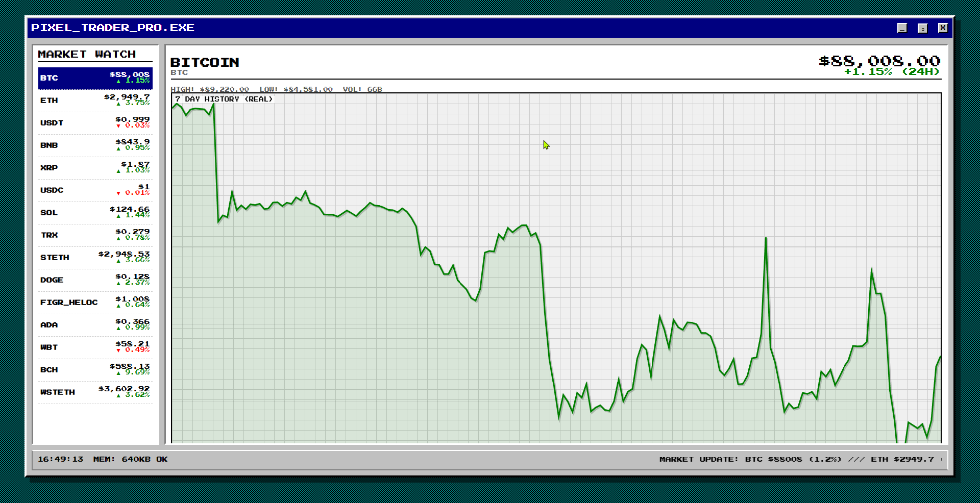Click the restore window icon in title bar
This screenshot has height=503, width=980.
[x=922, y=28]
